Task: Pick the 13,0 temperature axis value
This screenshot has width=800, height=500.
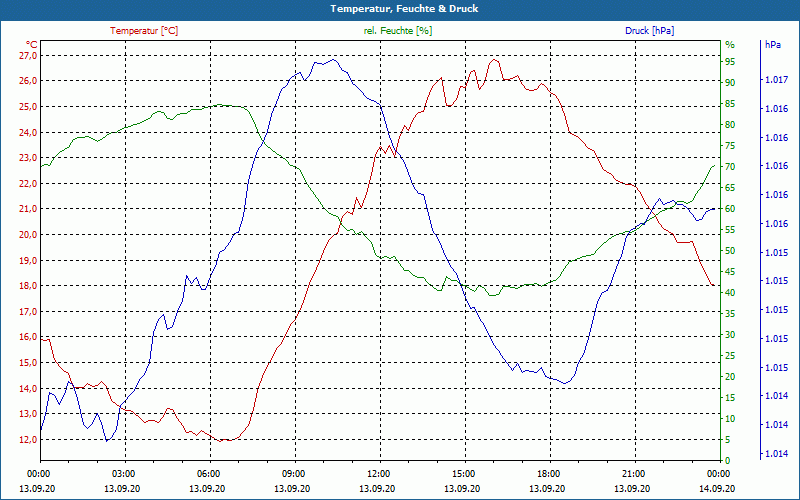Action: 28,414
